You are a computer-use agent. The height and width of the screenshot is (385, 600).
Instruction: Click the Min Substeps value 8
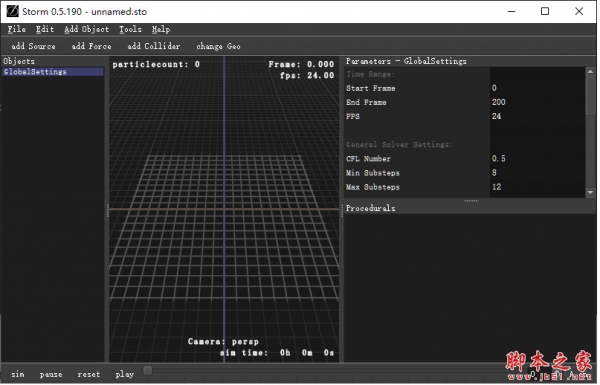pyautogui.click(x=494, y=173)
